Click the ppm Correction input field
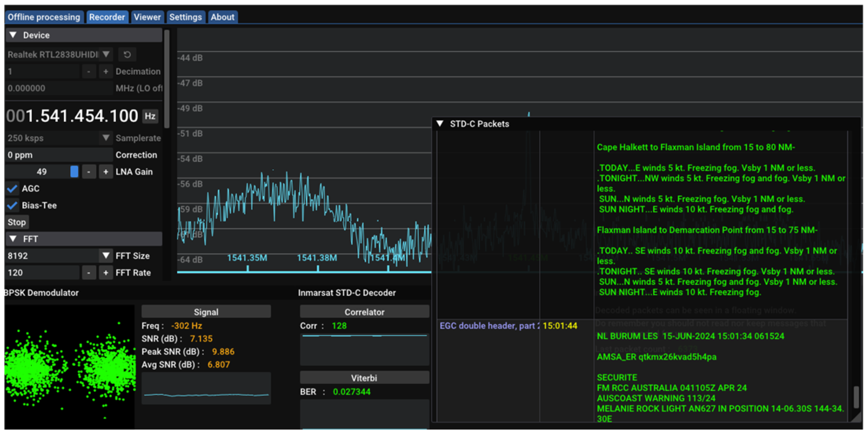 click(x=59, y=155)
